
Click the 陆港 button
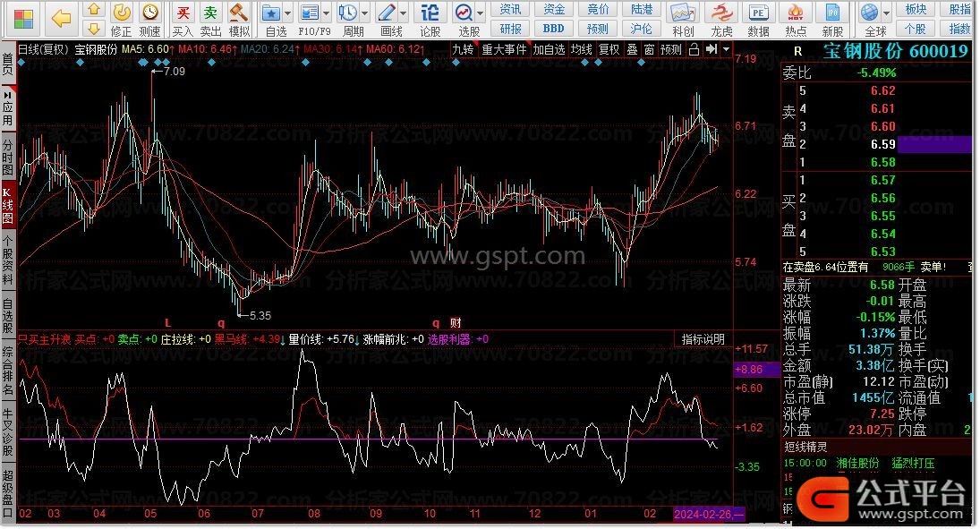click(x=641, y=9)
